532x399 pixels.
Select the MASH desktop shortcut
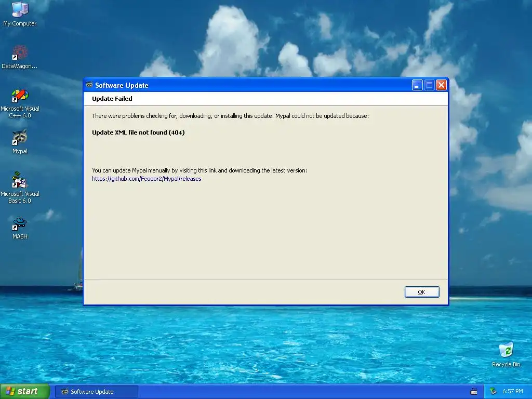(20, 229)
